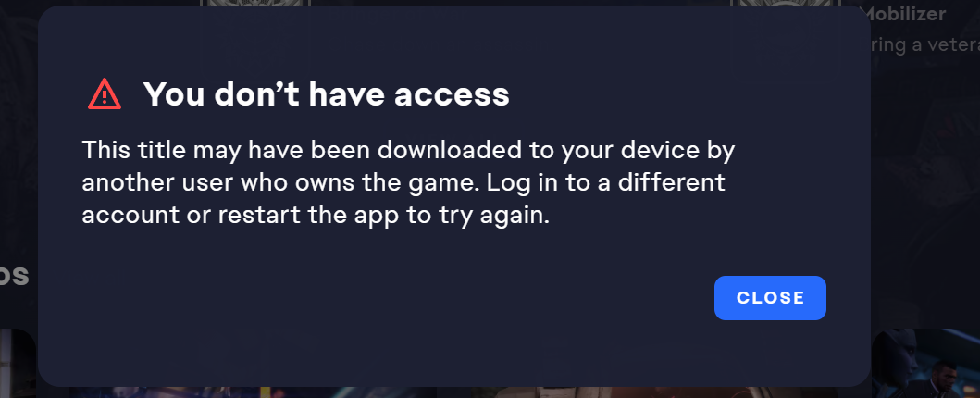This screenshot has height=398, width=980.
Task: Click the blue CLOSE button
Action: (x=770, y=298)
